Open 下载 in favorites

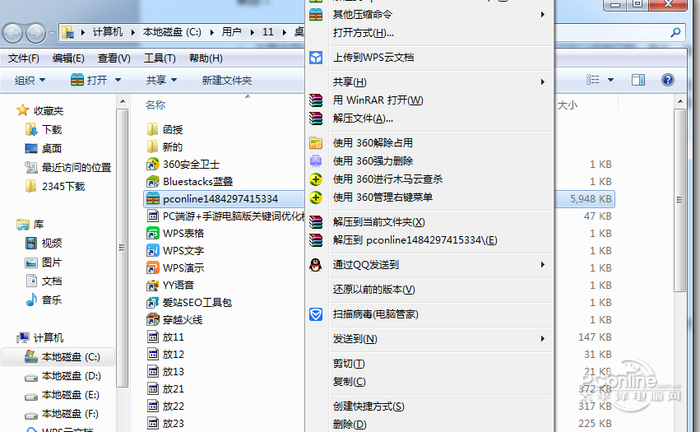tap(43, 129)
